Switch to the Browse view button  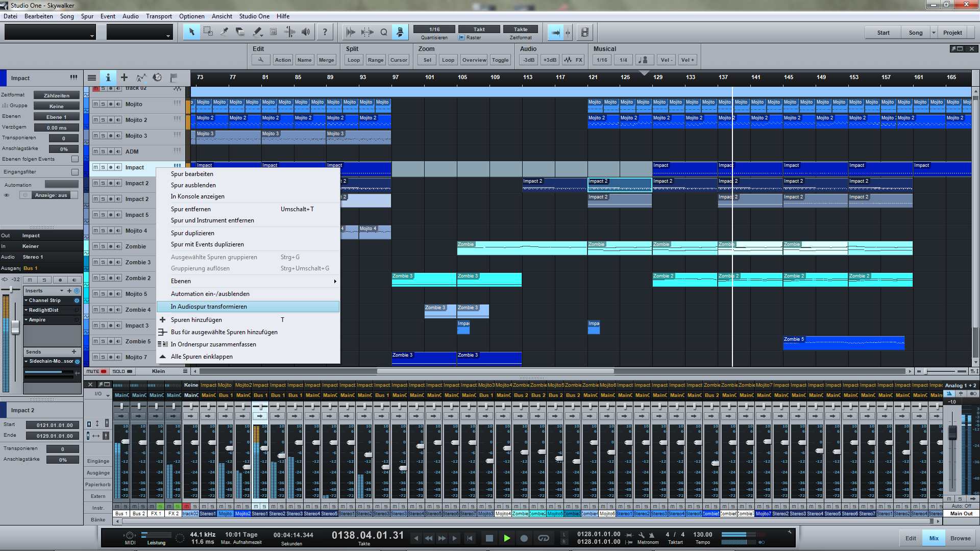(960, 538)
